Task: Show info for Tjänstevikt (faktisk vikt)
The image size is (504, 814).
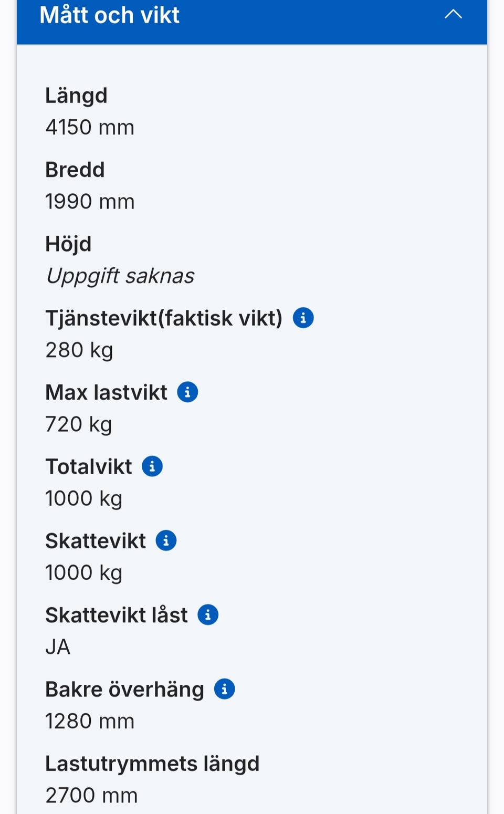Action: click(303, 318)
